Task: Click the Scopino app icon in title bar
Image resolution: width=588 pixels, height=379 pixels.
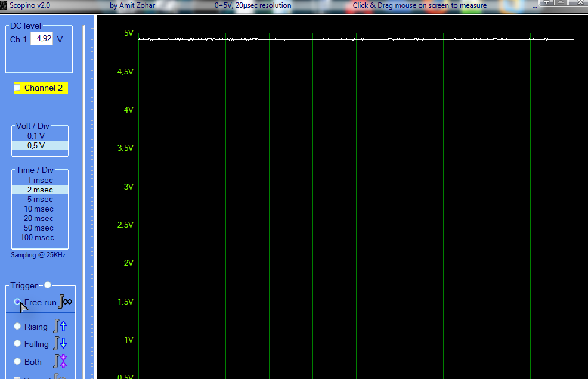Action: pyautogui.click(x=4, y=5)
